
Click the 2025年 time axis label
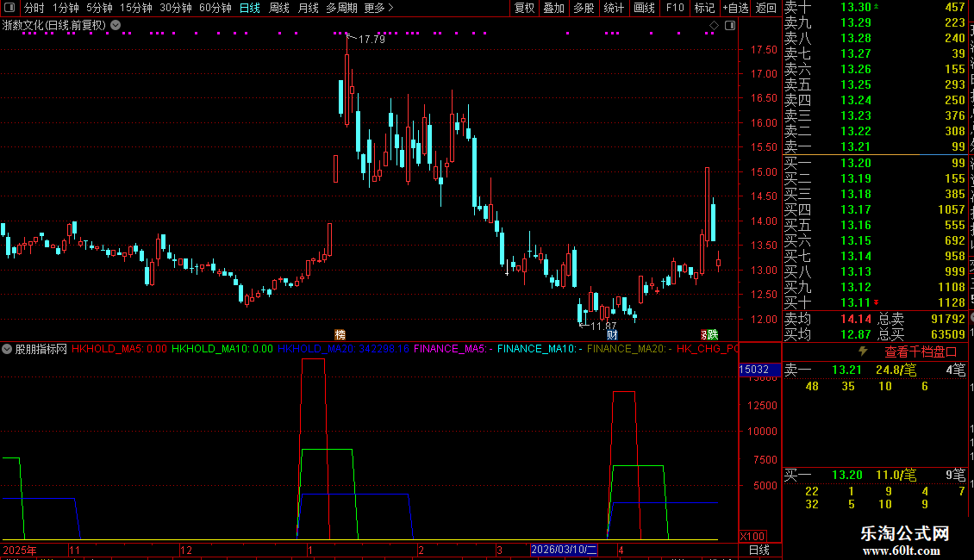click(x=20, y=550)
